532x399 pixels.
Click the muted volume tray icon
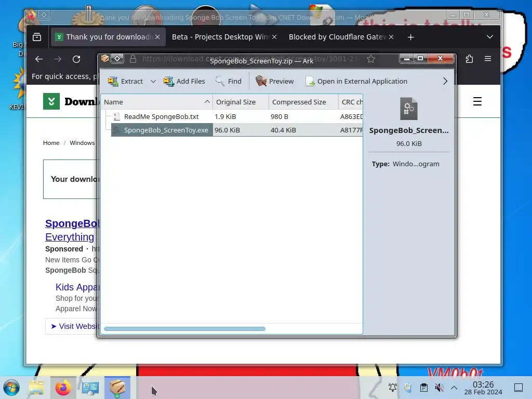[x=439, y=388]
